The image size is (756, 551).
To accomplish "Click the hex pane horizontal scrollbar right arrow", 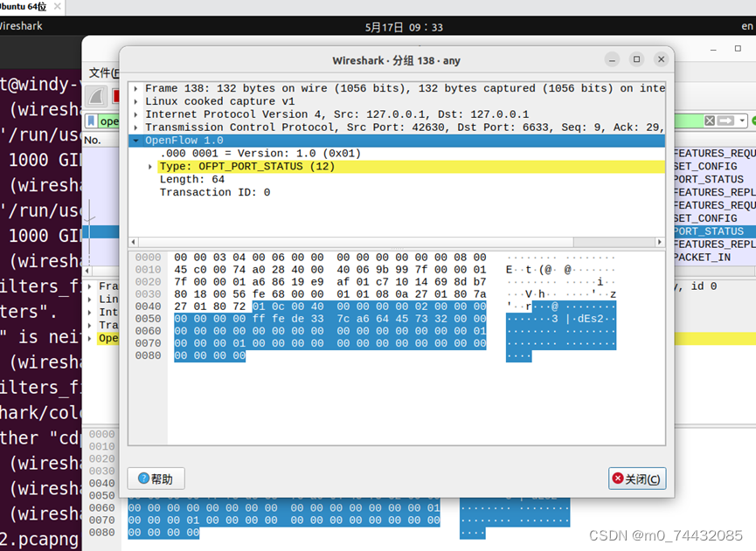I will coord(660,243).
